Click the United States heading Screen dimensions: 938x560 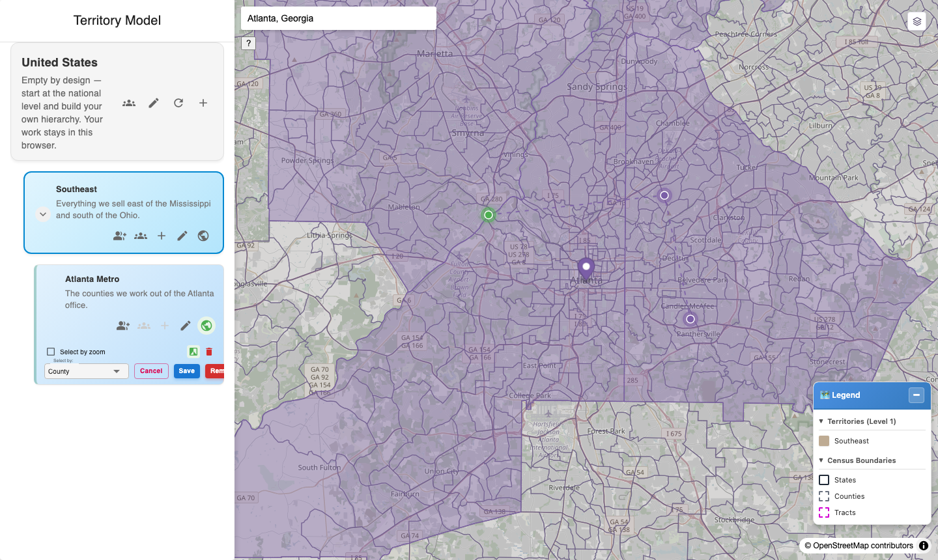[59, 63]
